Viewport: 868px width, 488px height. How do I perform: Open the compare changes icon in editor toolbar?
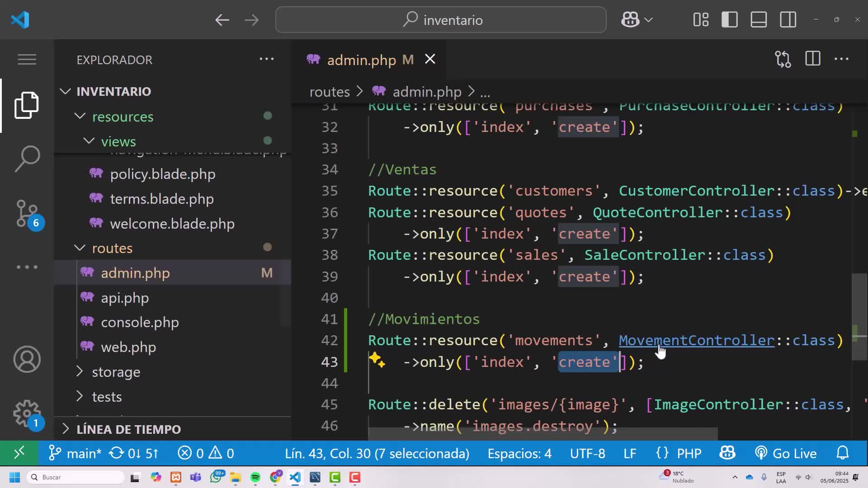coord(783,59)
